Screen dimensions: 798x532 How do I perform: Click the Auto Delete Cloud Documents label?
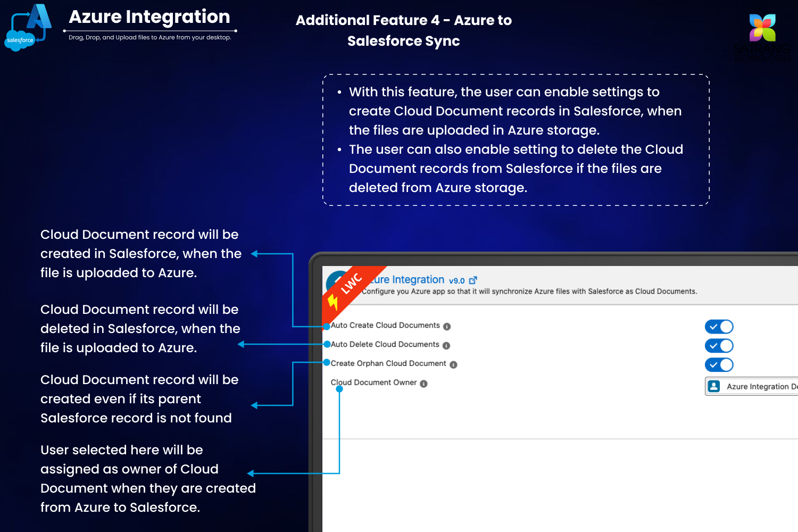click(385, 344)
